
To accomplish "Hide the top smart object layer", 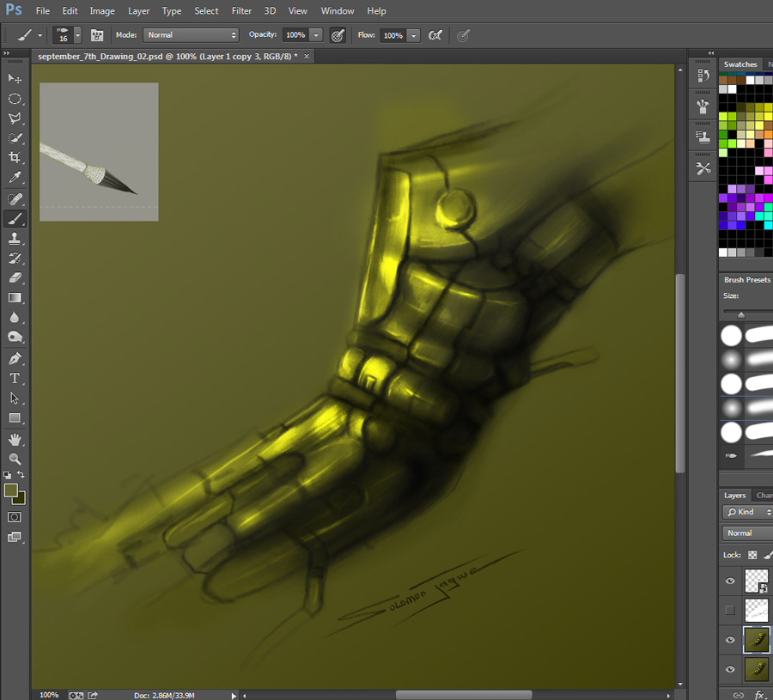I will coord(730,581).
